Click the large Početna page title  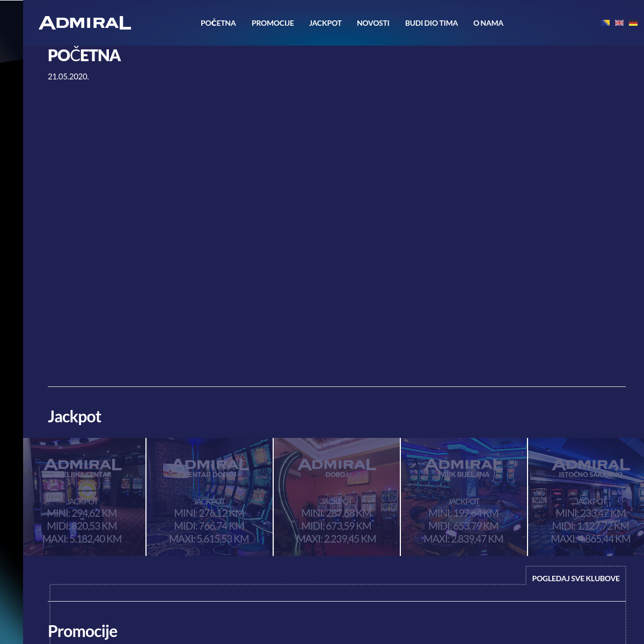click(x=84, y=55)
